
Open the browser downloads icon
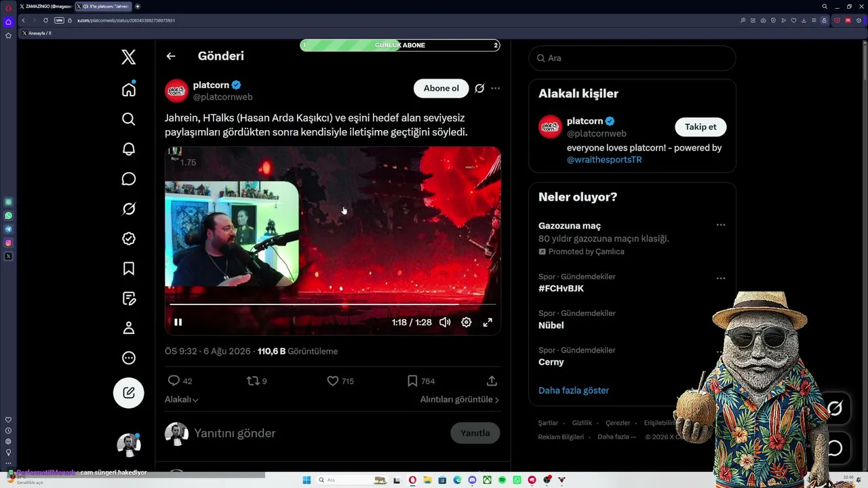click(804, 20)
